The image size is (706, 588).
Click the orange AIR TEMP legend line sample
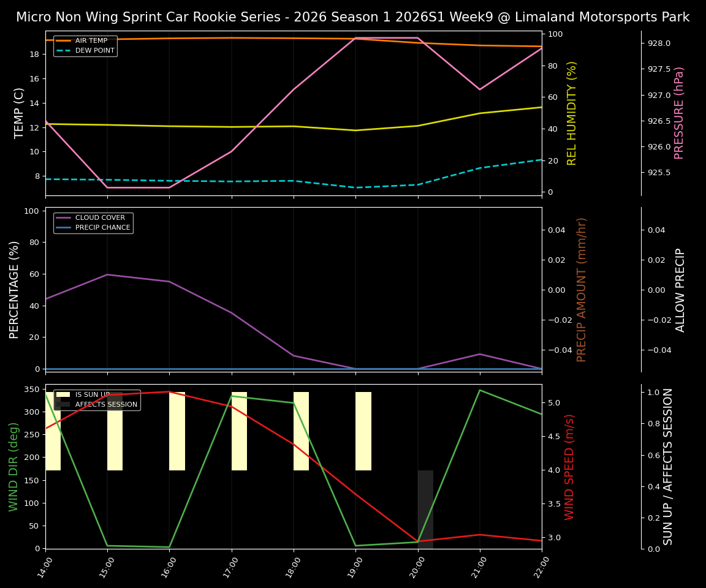[x=64, y=40]
